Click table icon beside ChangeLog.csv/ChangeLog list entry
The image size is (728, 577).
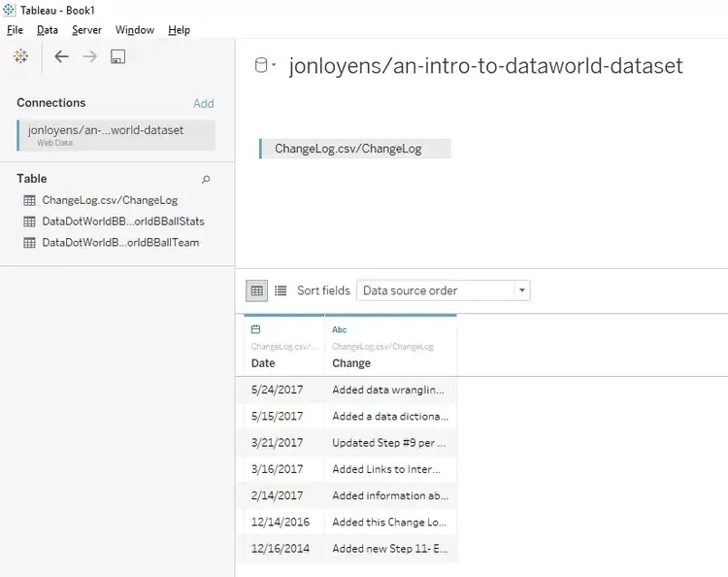click(29, 200)
